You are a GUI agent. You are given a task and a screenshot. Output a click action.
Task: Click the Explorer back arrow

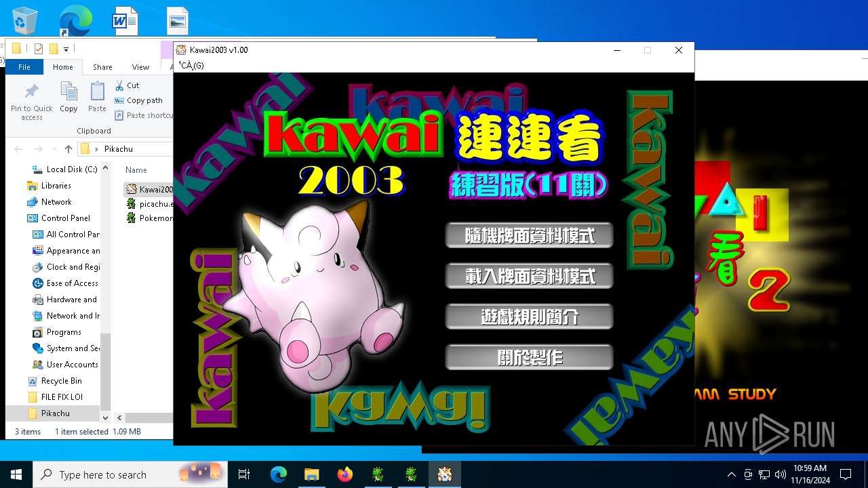[x=18, y=149]
